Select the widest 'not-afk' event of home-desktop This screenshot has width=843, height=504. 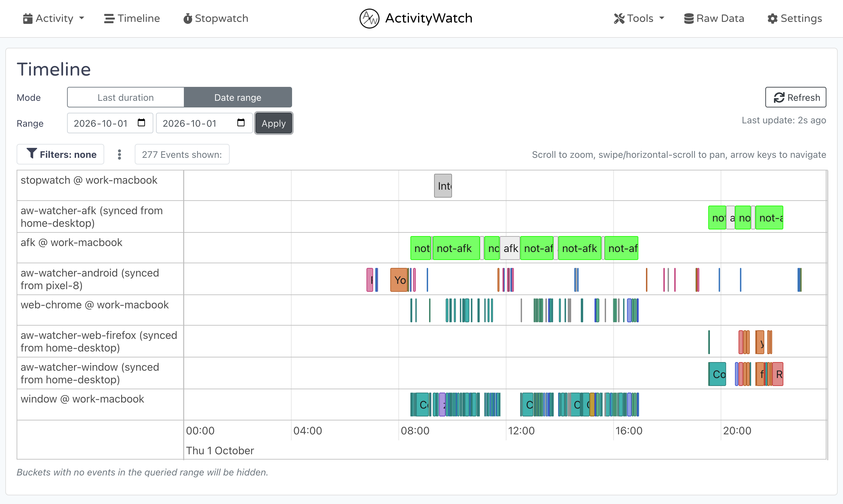click(769, 218)
